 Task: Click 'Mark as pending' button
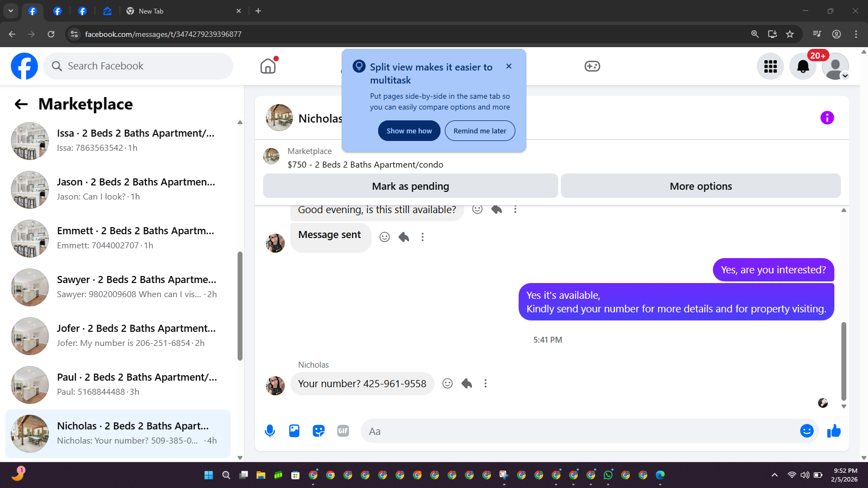411,186
